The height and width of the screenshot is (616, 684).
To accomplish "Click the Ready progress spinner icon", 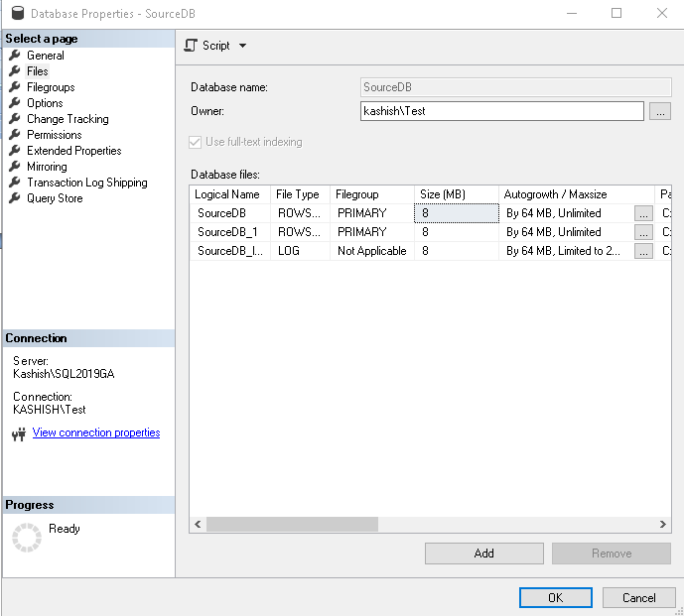I will (27, 537).
